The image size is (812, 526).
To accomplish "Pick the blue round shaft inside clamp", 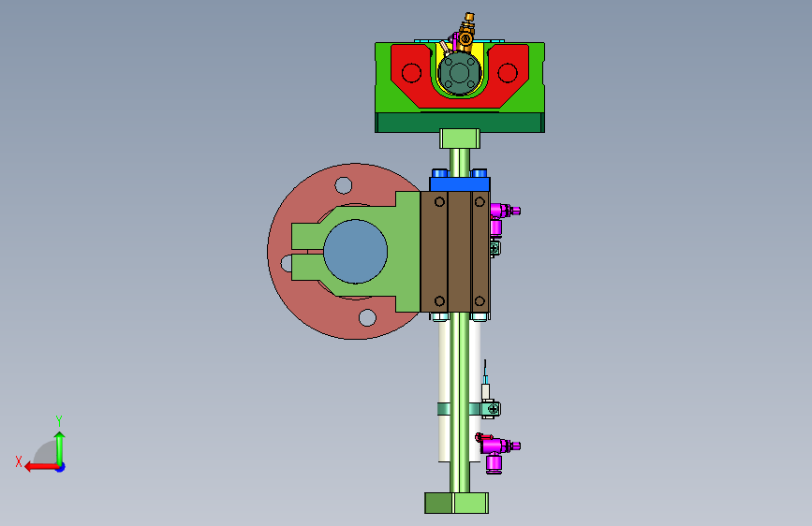I will 355,251.
